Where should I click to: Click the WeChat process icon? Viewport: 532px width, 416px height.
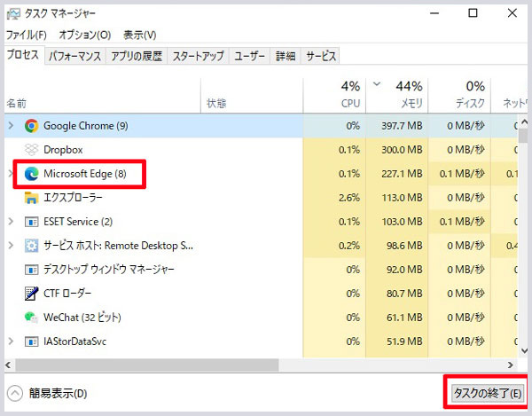[32, 318]
